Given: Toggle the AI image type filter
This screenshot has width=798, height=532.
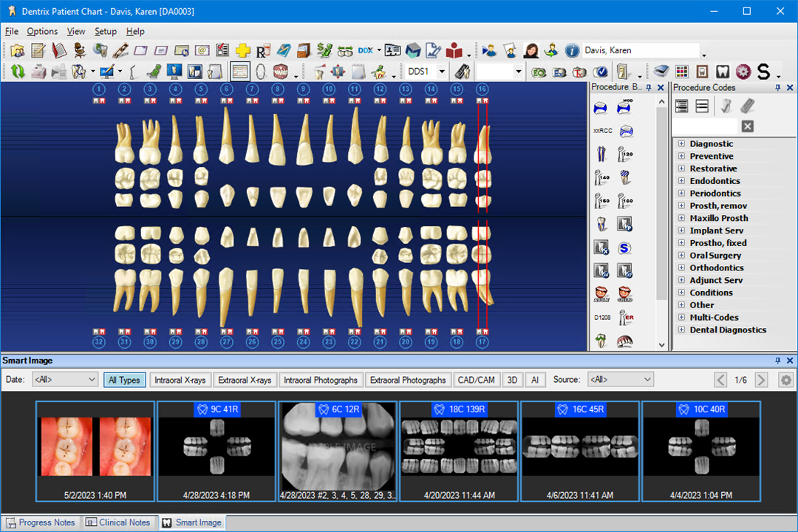Looking at the screenshot, I should click(x=533, y=379).
